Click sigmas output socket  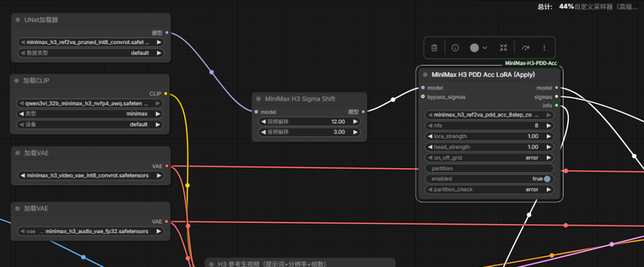click(x=556, y=97)
